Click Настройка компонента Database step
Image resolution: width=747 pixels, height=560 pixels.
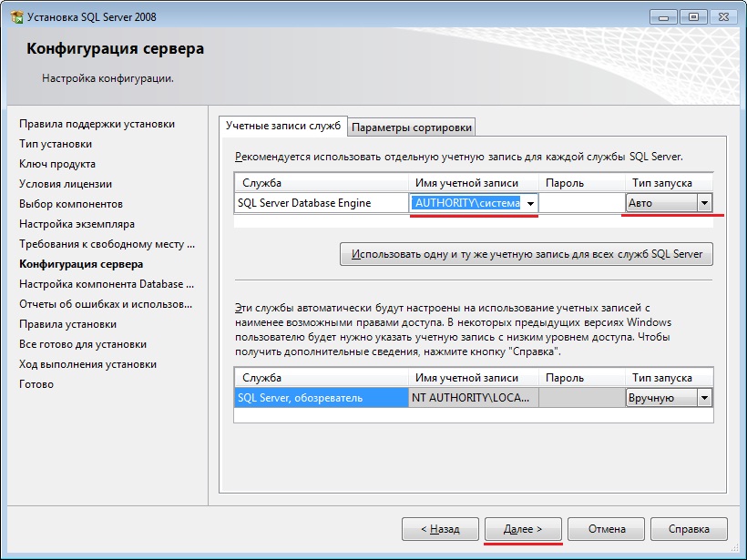107,284
